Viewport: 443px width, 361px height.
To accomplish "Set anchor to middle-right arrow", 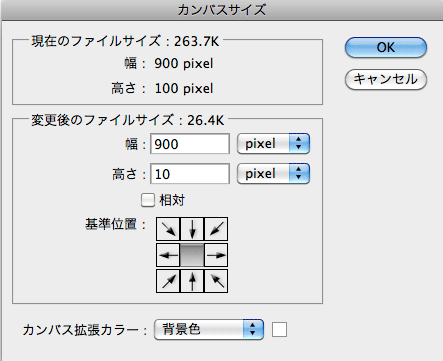I will [x=216, y=255].
